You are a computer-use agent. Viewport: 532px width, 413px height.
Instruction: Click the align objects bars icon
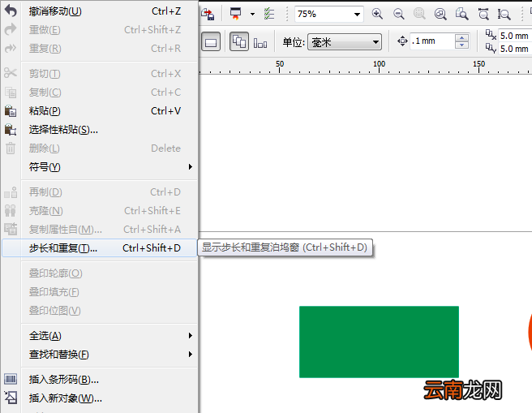point(260,43)
